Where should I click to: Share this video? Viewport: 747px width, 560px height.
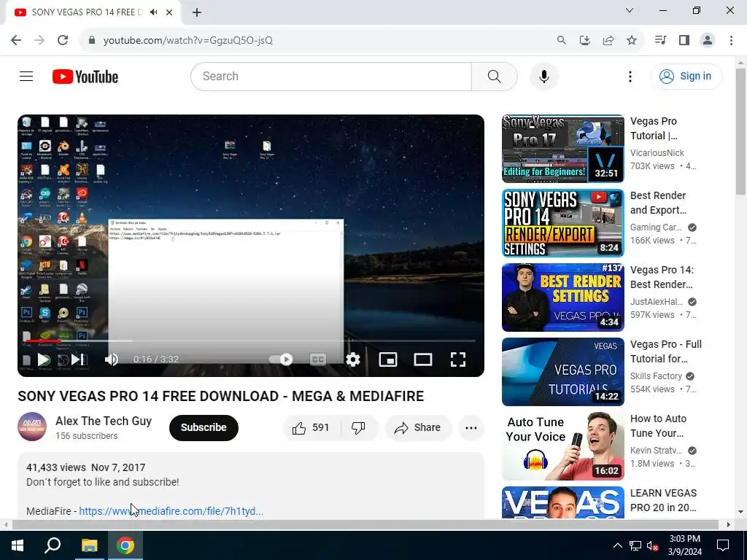pyautogui.click(x=418, y=427)
